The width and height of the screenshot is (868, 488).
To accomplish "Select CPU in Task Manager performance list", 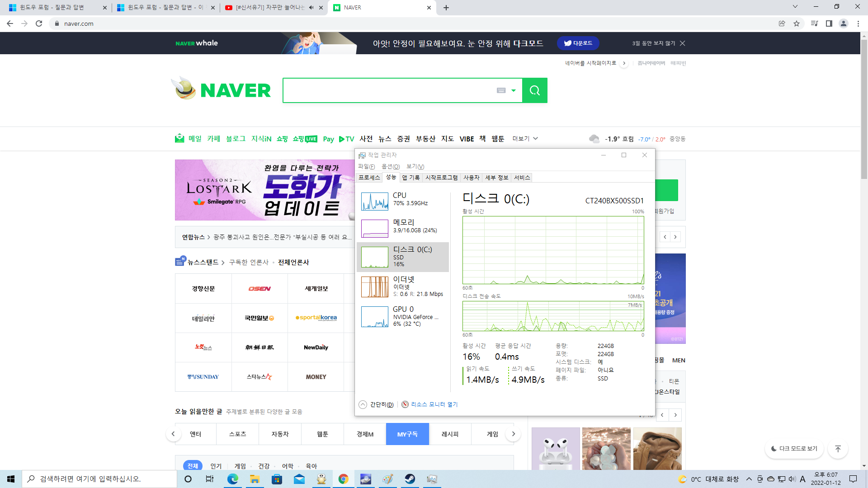I will click(x=402, y=201).
